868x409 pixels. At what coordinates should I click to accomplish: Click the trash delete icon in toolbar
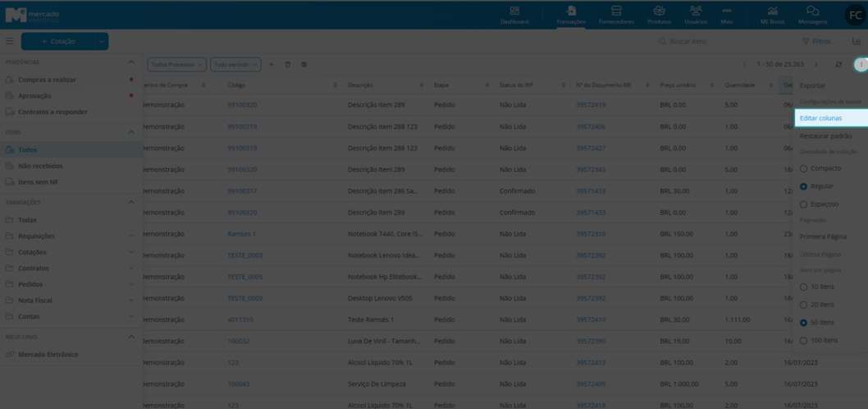coord(287,65)
